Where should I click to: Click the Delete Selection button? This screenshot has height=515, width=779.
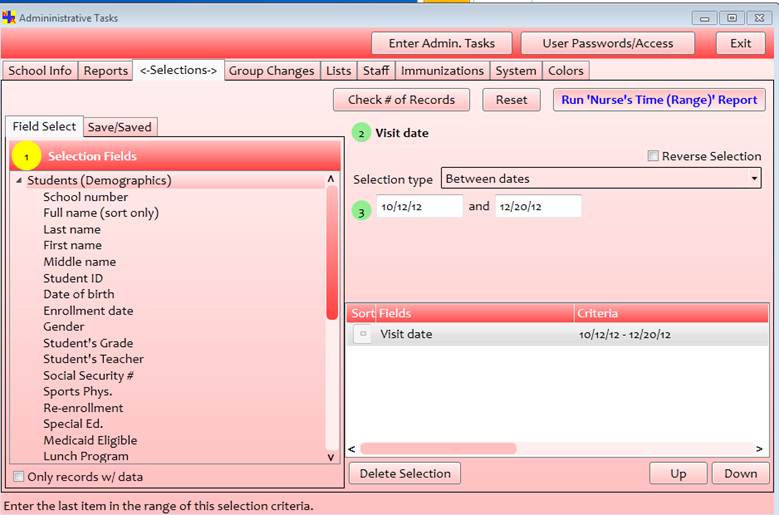(x=405, y=473)
